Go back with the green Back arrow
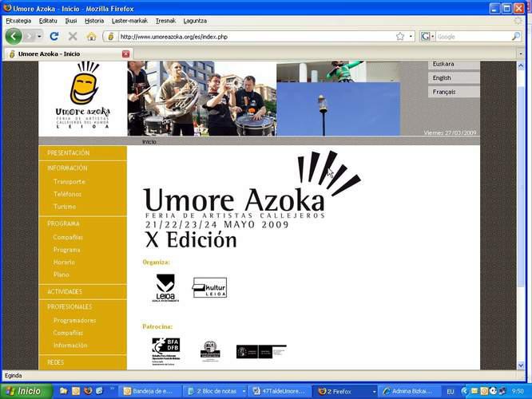The height and width of the screenshot is (399, 532). [14, 36]
